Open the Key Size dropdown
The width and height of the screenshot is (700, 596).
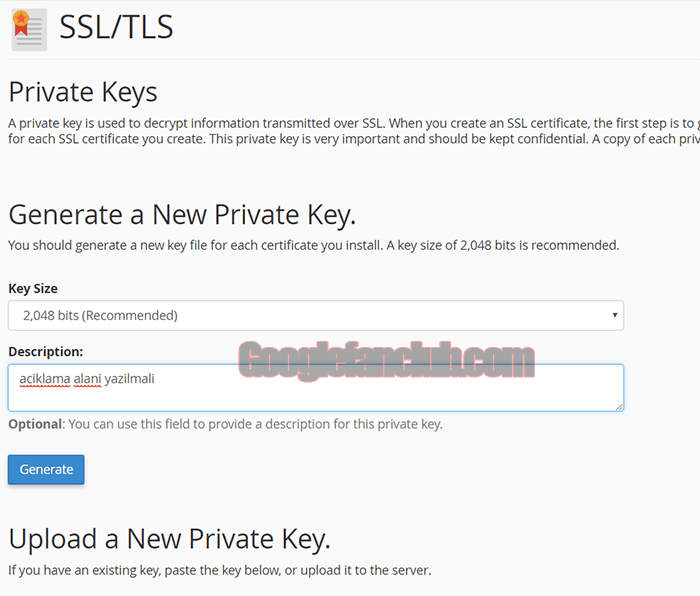[316, 316]
